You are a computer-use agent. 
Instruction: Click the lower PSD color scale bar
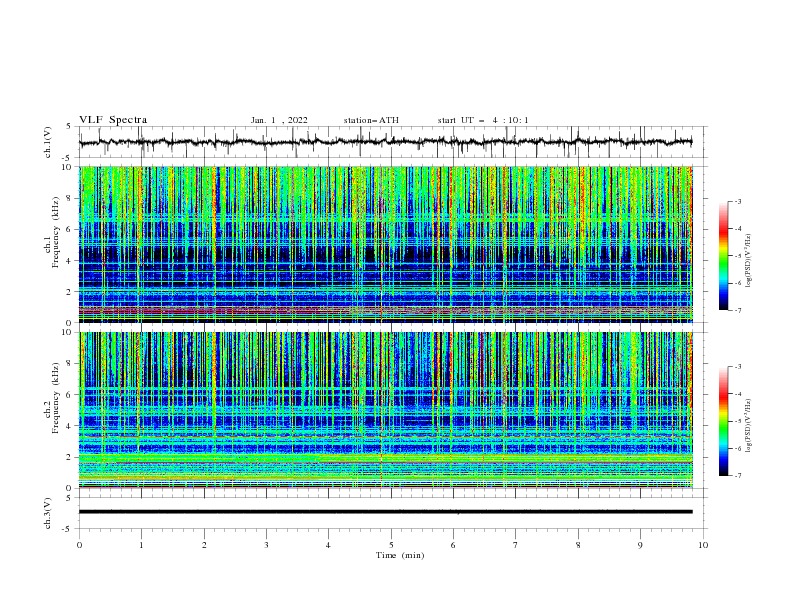click(723, 421)
